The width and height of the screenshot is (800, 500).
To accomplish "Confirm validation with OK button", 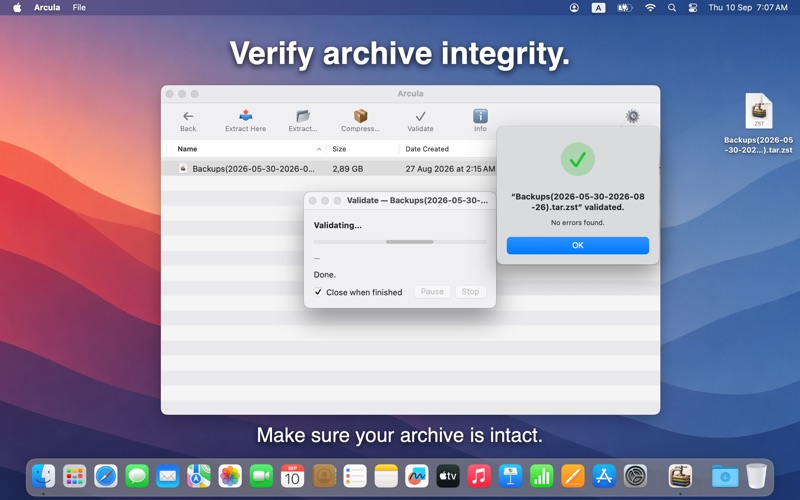I will pyautogui.click(x=578, y=245).
